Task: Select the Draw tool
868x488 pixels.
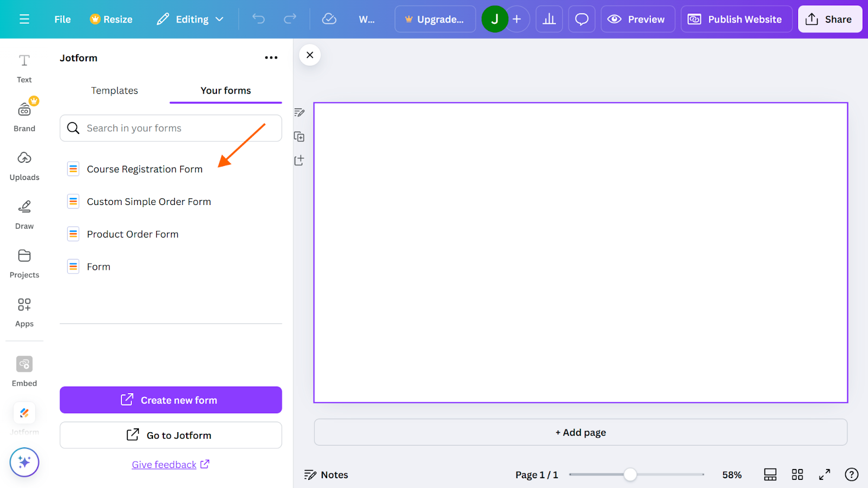Action: tap(24, 215)
